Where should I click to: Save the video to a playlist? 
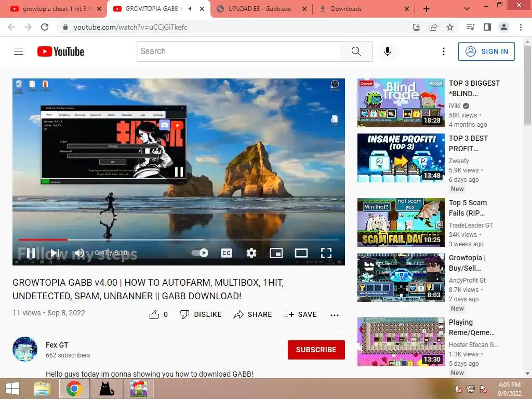tap(300, 314)
